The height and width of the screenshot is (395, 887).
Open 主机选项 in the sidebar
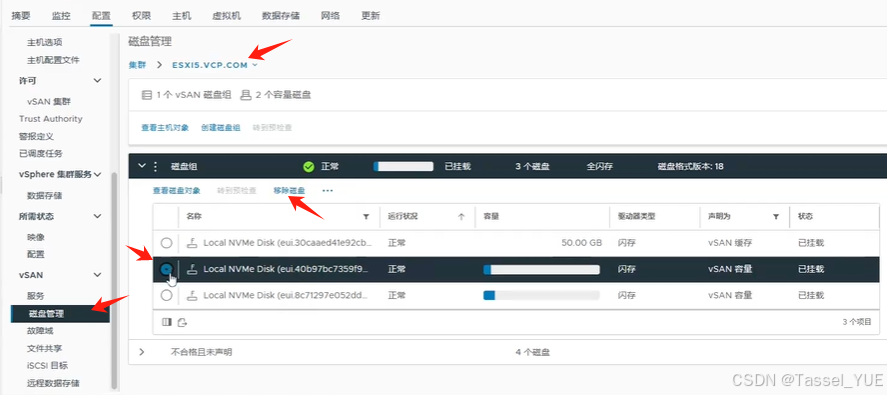pos(44,42)
